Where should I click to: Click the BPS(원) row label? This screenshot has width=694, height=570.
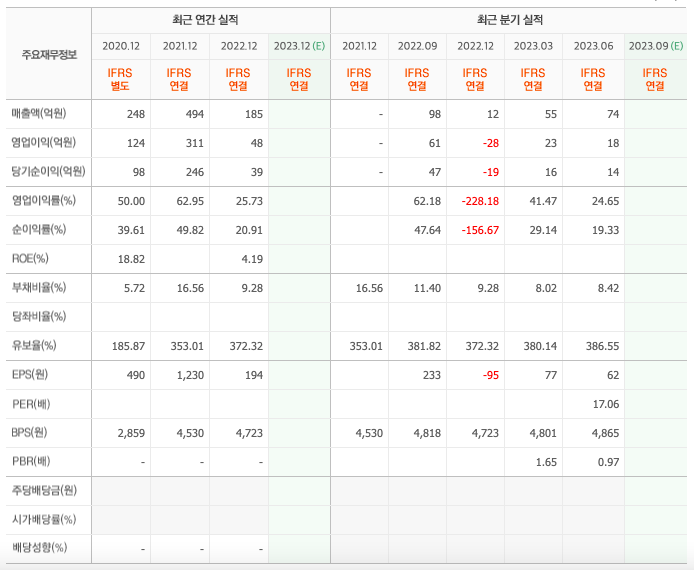point(29,432)
